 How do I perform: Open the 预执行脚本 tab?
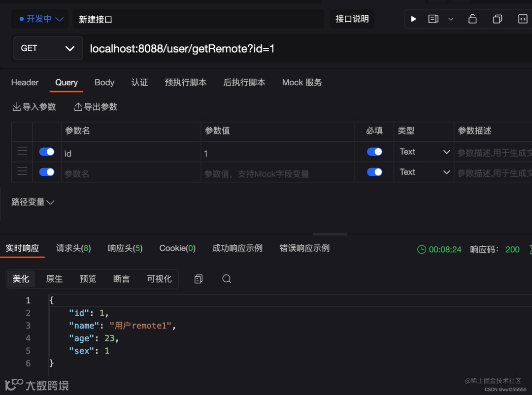tap(186, 82)
